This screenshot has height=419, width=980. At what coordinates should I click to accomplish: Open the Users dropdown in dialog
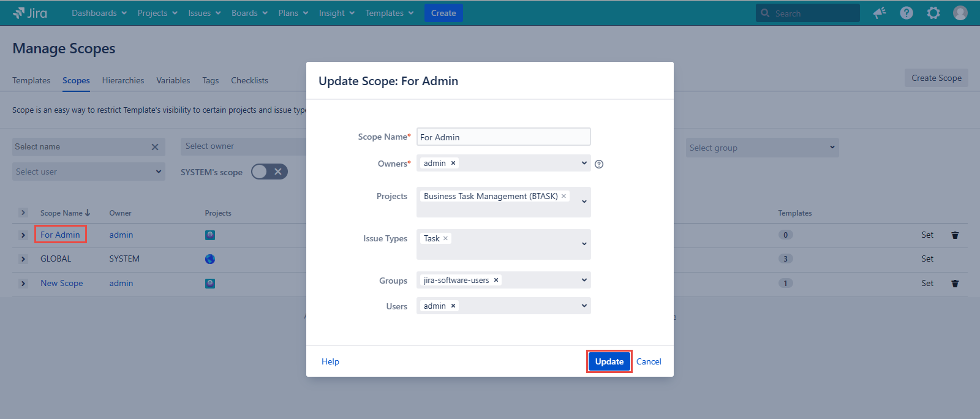pyautogui.click(x=584, y=306)
